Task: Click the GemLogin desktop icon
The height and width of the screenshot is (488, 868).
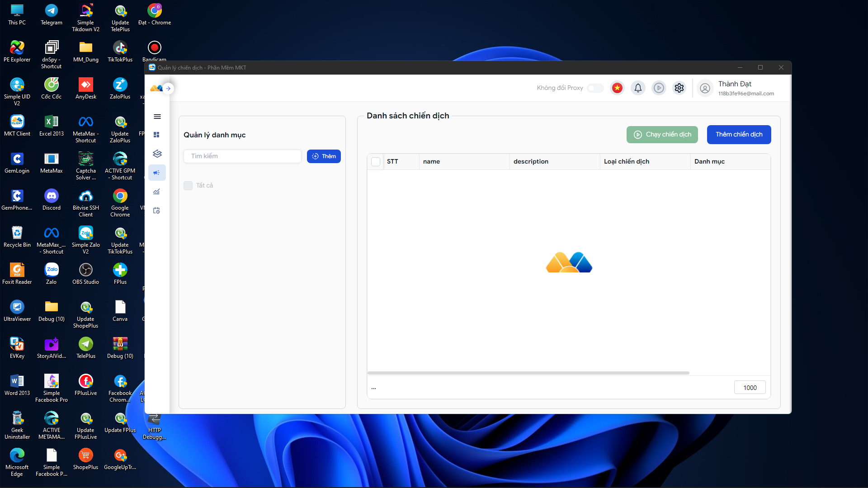Action: point(17,163)
